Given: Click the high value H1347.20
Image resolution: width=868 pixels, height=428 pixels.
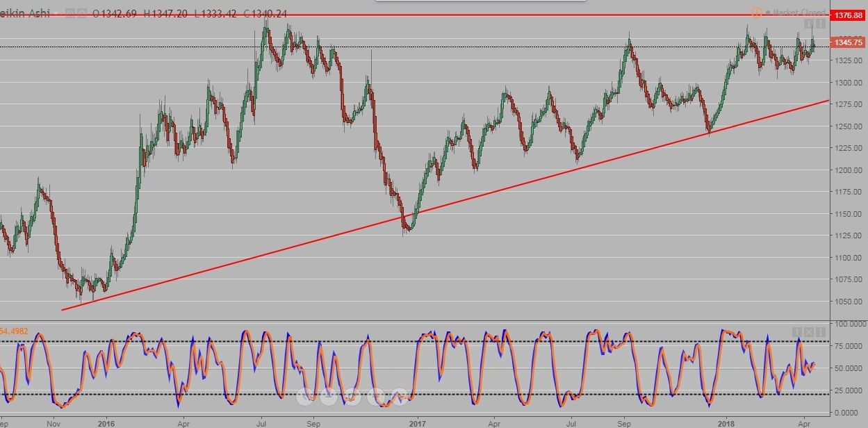Looking at the screenshot, I should [166, 13].
